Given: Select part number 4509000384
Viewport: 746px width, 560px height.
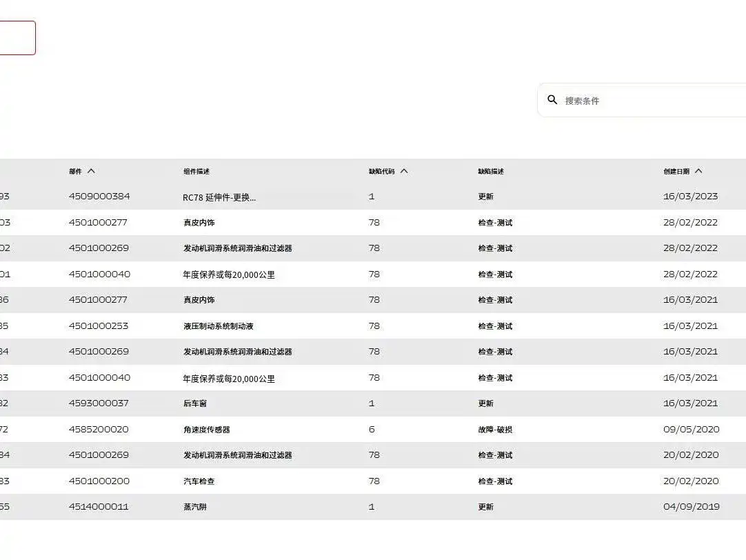Looking at the screenshot, I should [99, 197].
